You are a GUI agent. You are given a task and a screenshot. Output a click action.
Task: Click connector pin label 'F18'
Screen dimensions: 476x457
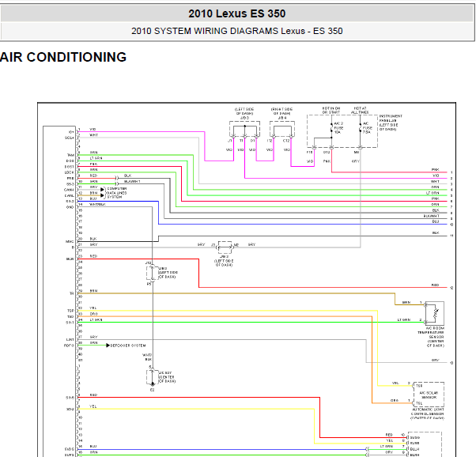pyautogui.click(x=309, y=152)
